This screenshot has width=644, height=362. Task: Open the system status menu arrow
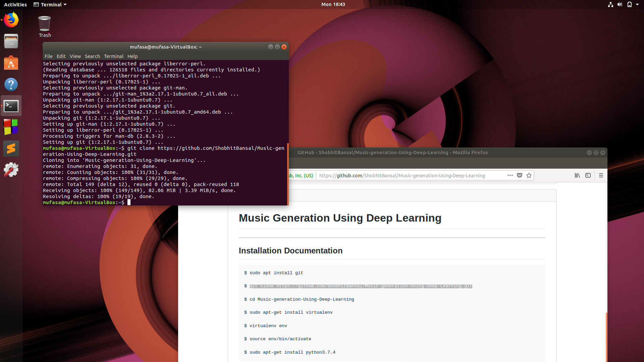(x=637, y=4)
